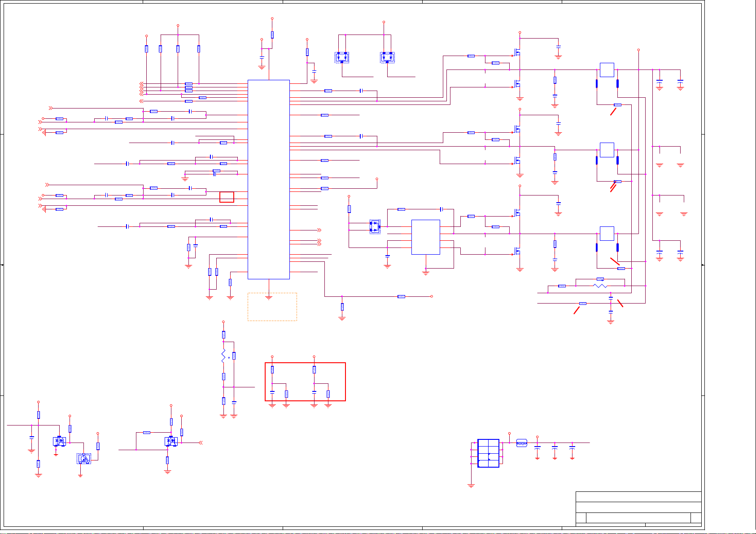
Task: Select the large central IC rectangle
Action: pyautogui.click(x=269, y=179)
